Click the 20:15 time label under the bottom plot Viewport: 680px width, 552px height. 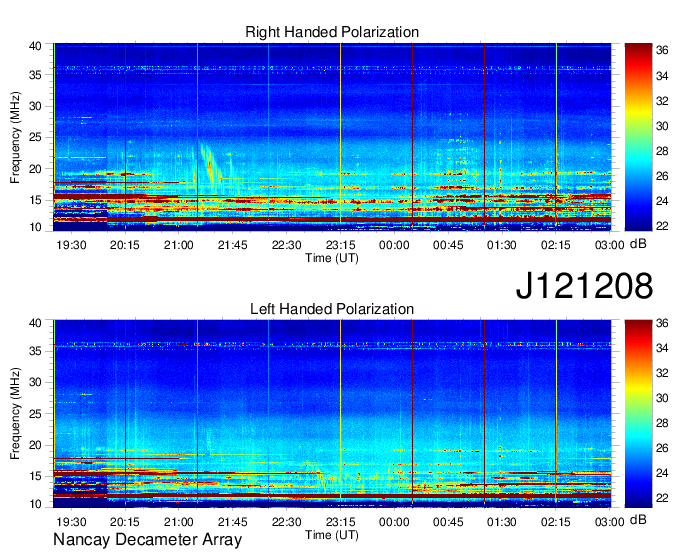(x=125, y=522)
